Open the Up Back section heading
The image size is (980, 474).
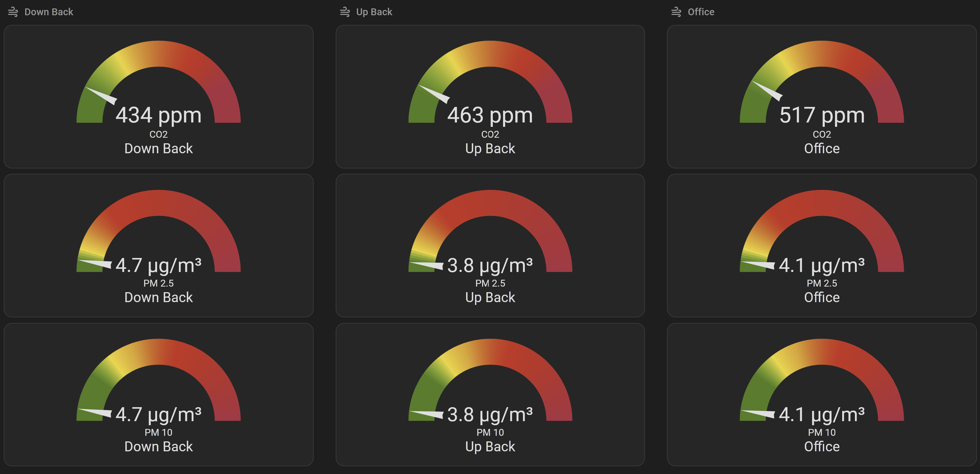click(x=374, y=12)
